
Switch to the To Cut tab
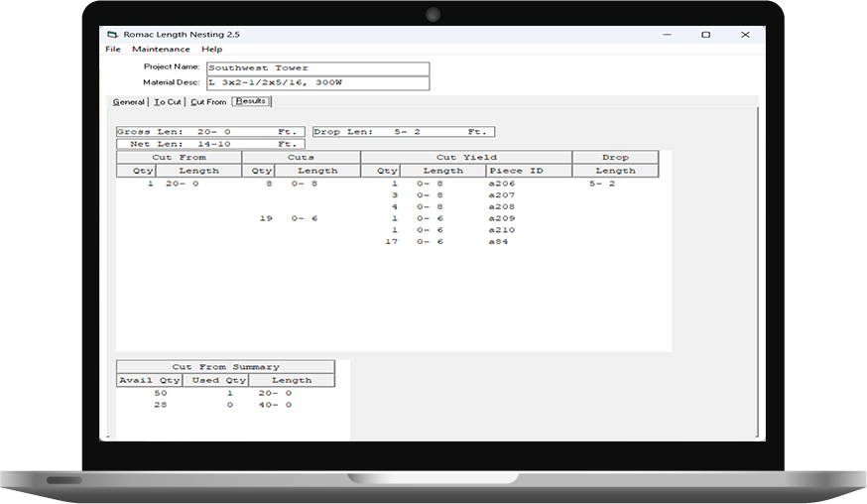point(168,102)
